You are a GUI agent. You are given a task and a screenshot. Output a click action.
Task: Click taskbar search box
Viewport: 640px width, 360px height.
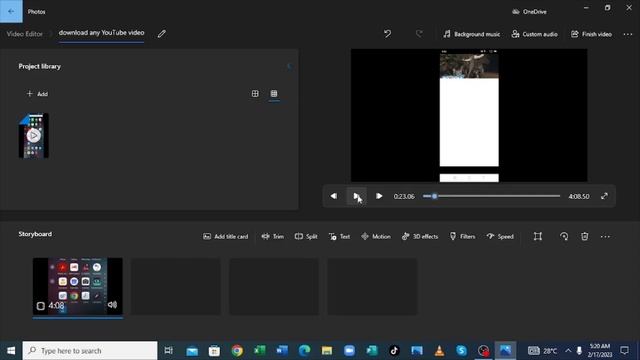pos(90,351)
